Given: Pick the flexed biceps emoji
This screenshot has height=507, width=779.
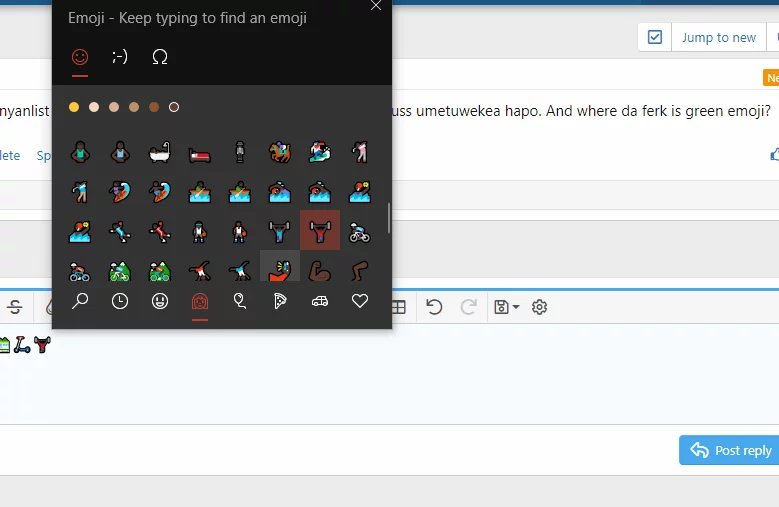Looking at the screenshot, I should click(320, 271).
